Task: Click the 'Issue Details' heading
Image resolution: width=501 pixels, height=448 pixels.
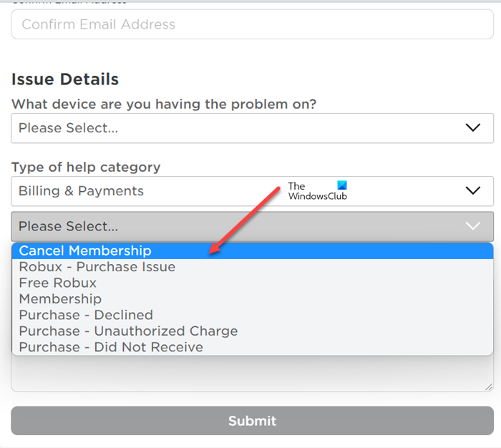Action: point(65,79)
